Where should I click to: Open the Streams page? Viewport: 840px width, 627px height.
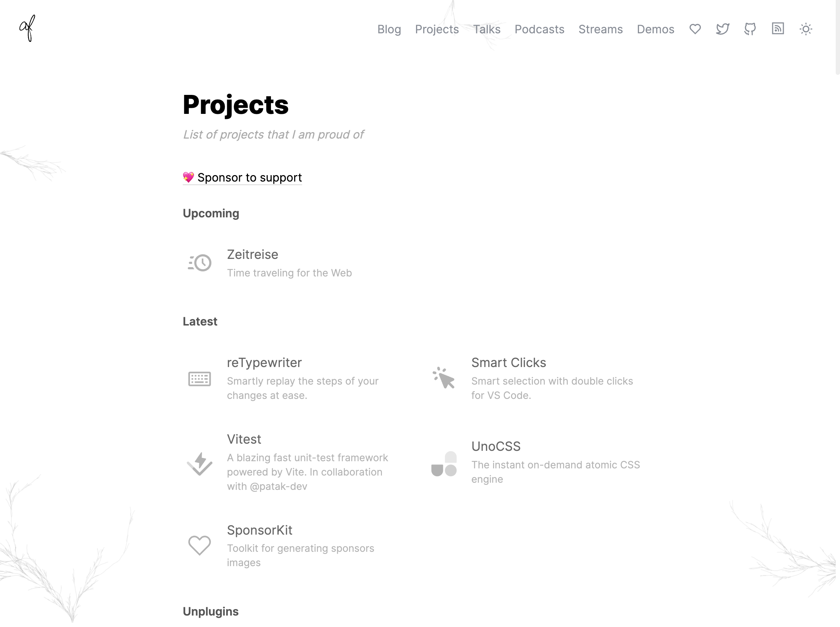click(x=600, y=29)
